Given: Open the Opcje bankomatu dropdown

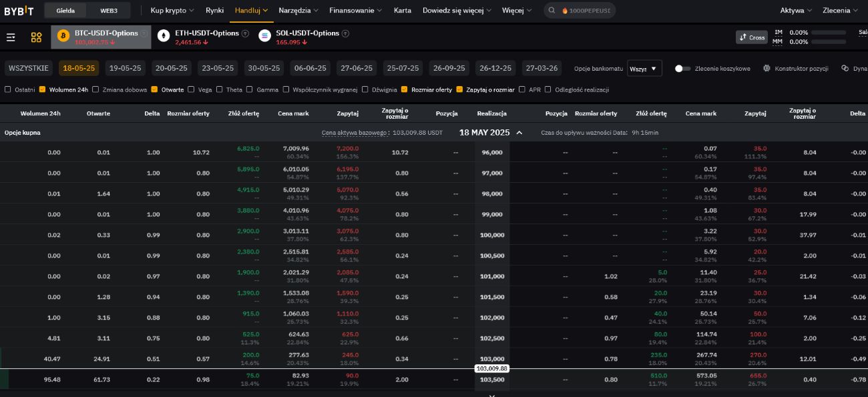Looking at the screenshot, I should 645,68.
